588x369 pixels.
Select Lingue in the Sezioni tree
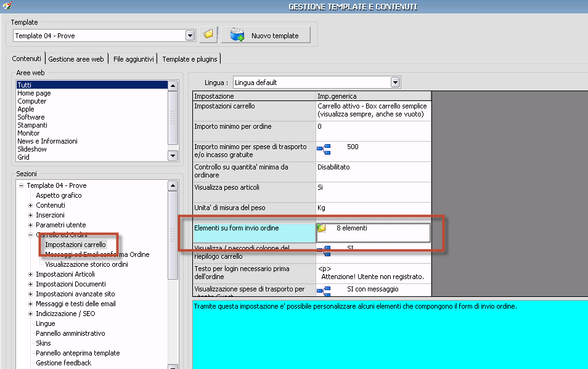click(x=46, y=323)
